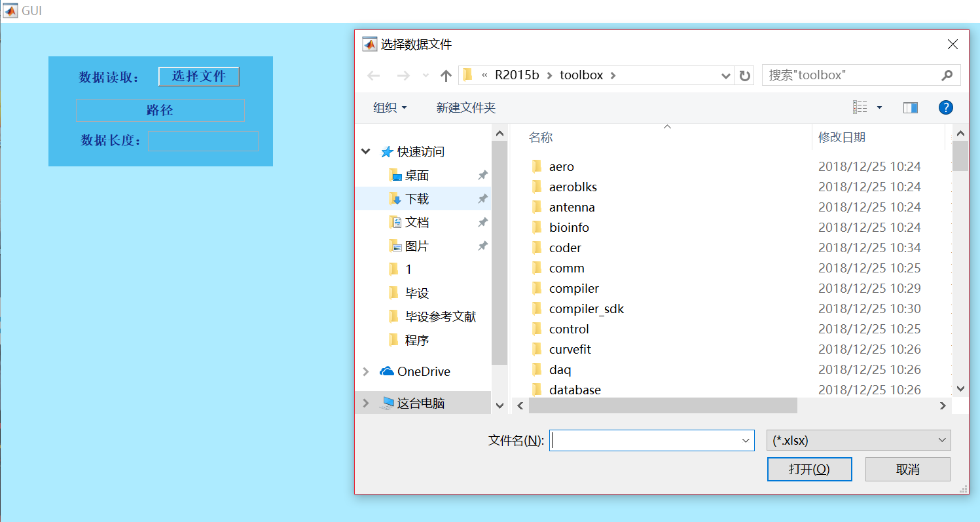The height and width of the screenshot is (522, 980).
Task: Go up one folder level
Action: [446, 75]
